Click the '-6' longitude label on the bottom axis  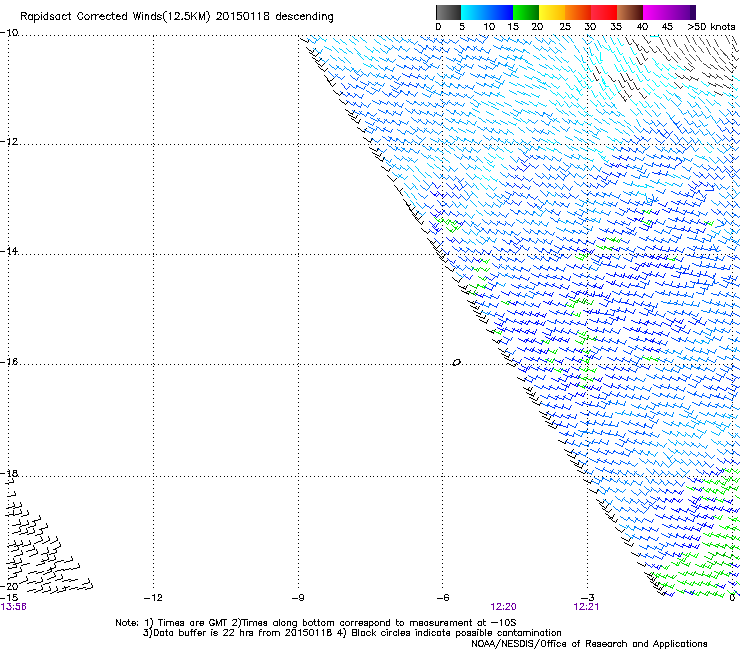click(x=442, y=598)
